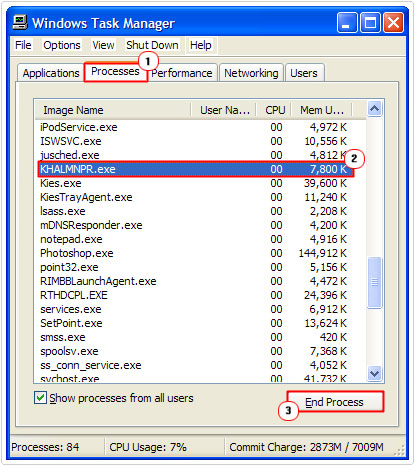Click the 24,396 K memory value
The image size is (415, 466).
[325, 295]
